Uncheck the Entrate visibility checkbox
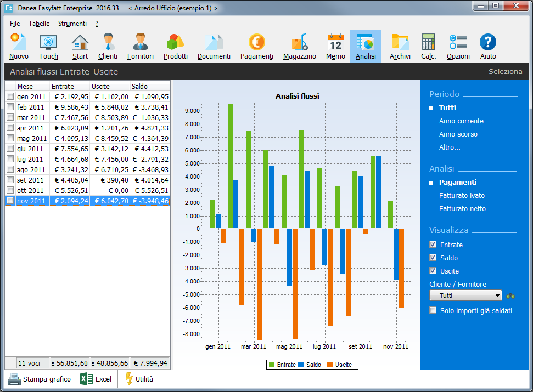The width and height of the screenshot is (533, 392). pyautogui.click(x=433, y=245)
